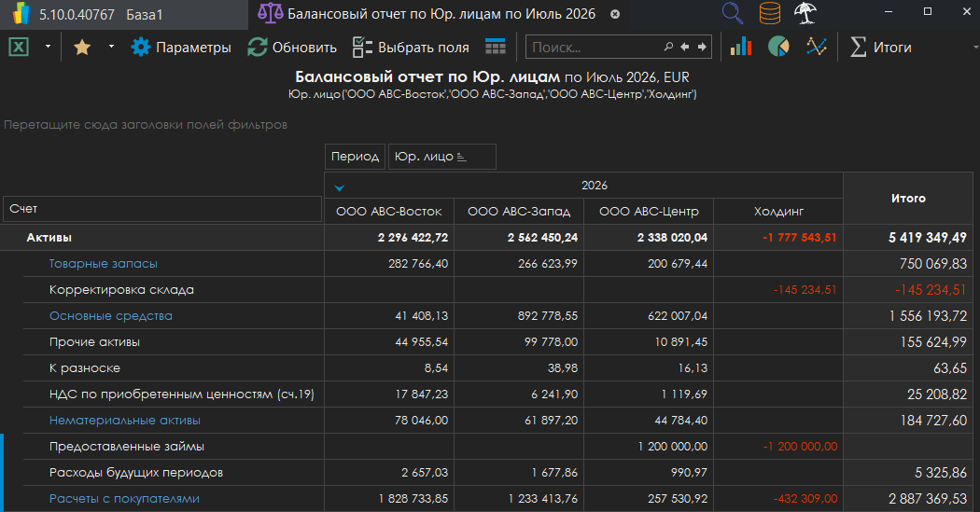Screen dimensions: 980x512
Task: Click the Параметры button
Action: click(x=181, y=47)
